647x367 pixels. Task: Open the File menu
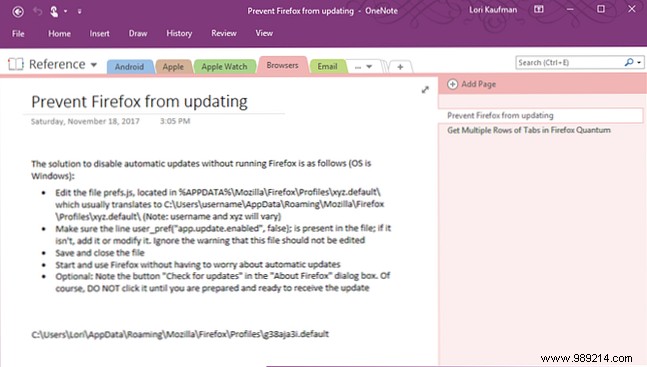18,33
